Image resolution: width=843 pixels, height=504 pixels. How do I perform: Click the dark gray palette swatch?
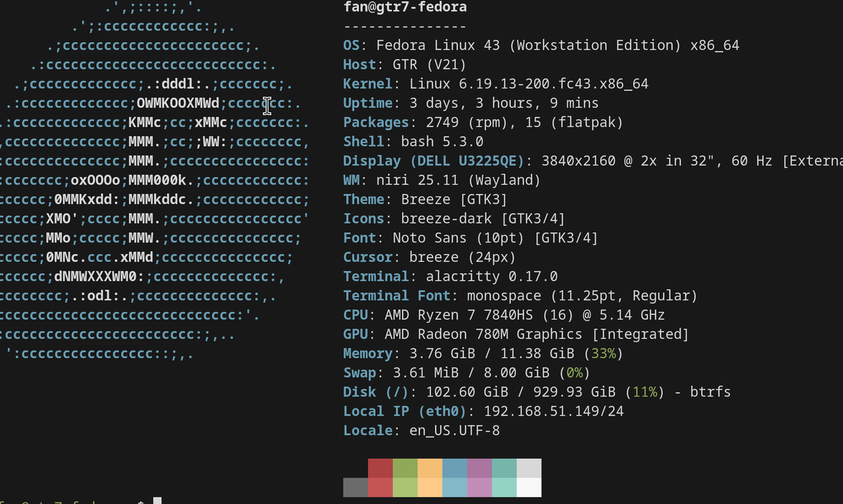click(x=355, y=487)
